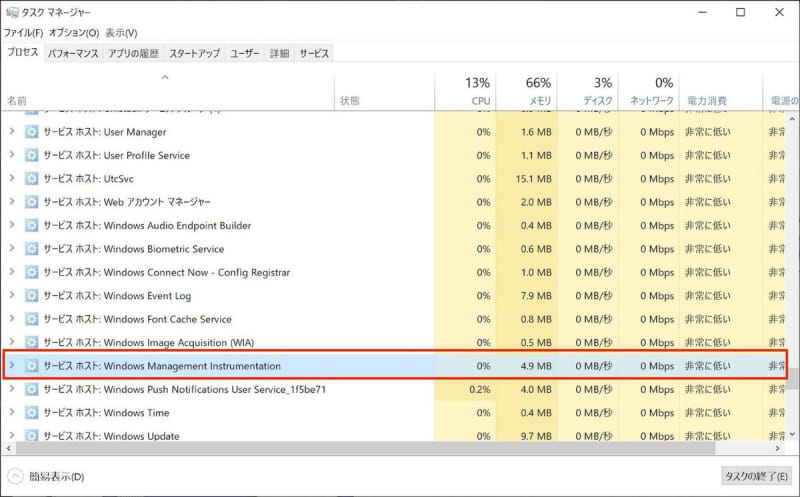Click gear icon of User Manager service
The height and width of the screenshot is (497, 800).
32,132
